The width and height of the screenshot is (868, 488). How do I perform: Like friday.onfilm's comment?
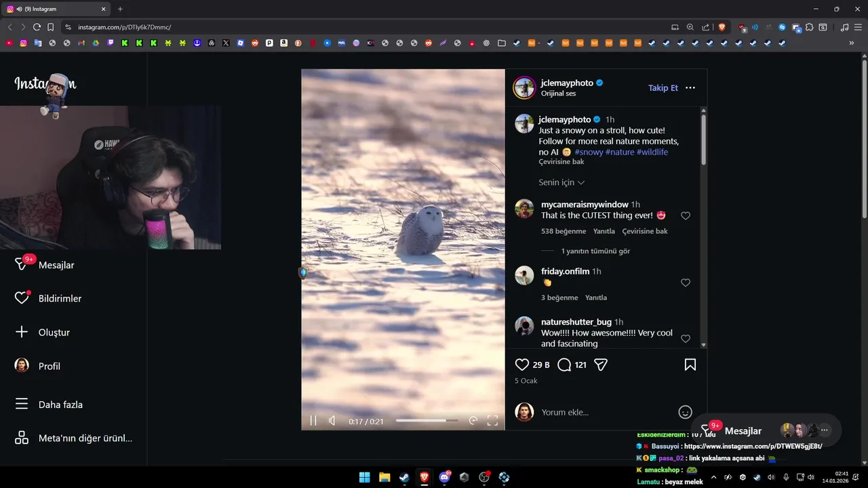coord(686,283)
